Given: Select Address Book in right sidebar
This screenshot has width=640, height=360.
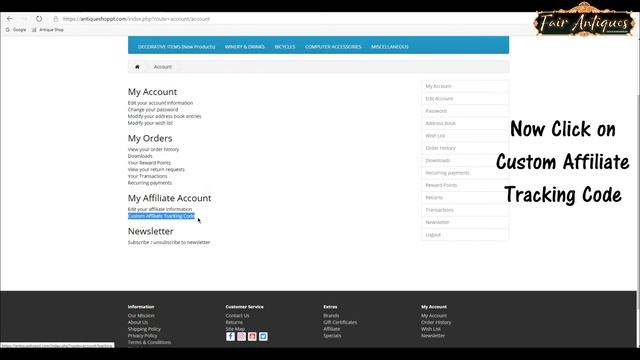Looking at the screenshot, I should click(465, 123).
